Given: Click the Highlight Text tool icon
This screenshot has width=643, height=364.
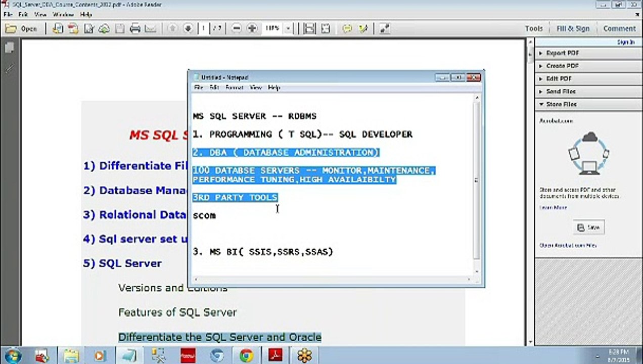Looking at the screenshot, I should click(362, 29).
